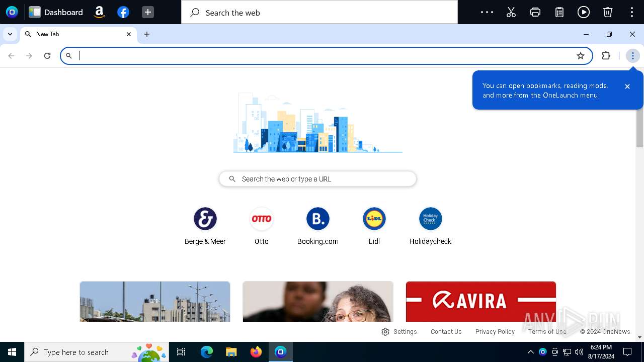
Task: Open the Lidl shortcut
Action: click(x=374, y=226)
